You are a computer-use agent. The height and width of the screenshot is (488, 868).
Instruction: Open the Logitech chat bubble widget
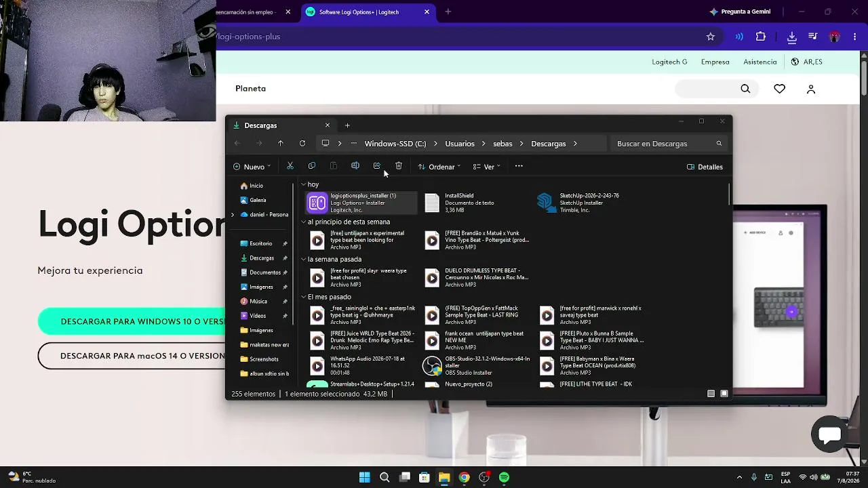[829, 434]
